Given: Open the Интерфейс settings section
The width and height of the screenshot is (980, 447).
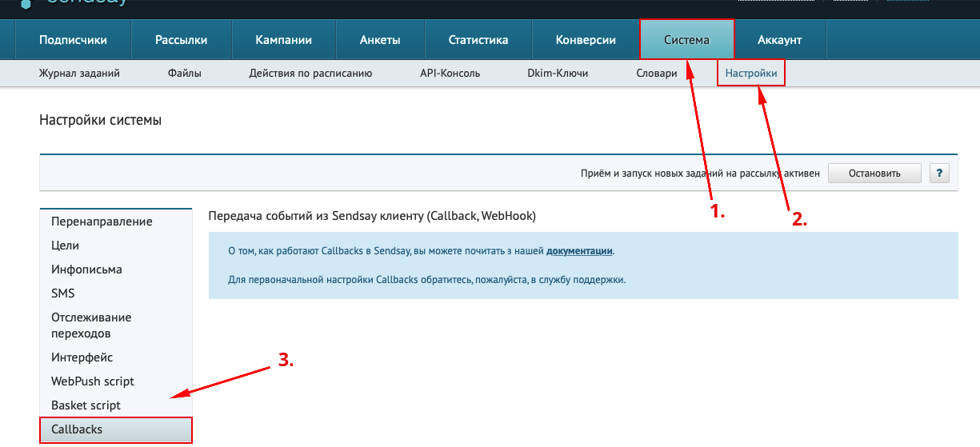Looking at the screenshot, I should tap(116, 357).
